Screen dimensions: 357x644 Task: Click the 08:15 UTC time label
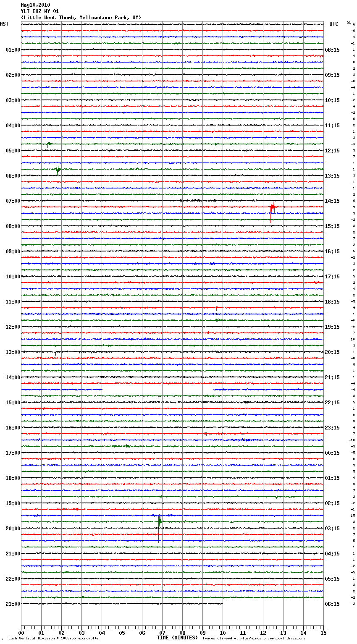point(332,50)
